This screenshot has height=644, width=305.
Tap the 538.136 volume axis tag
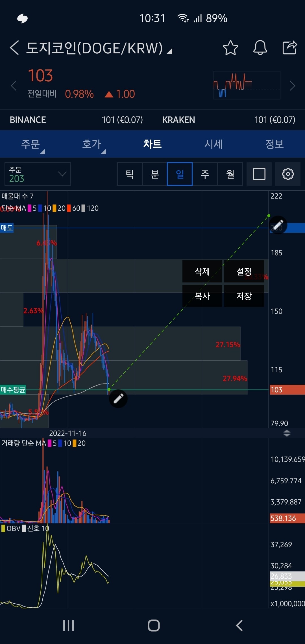tap(287, 518)
